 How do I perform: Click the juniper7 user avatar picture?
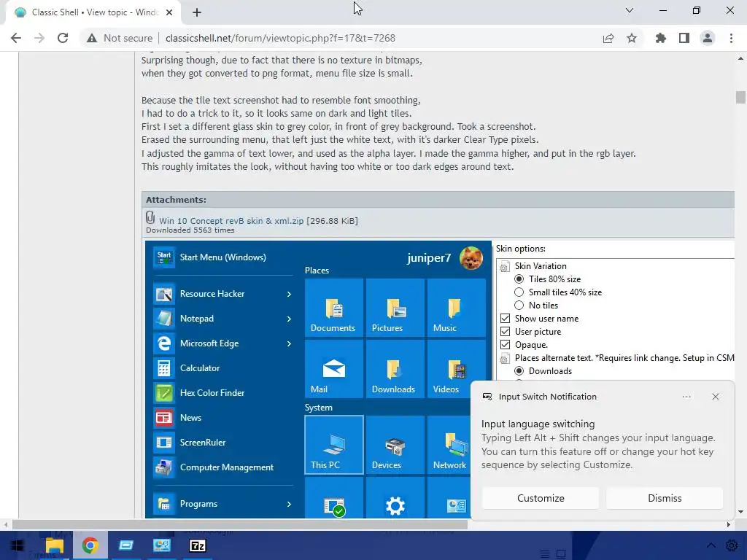[471, 258]
